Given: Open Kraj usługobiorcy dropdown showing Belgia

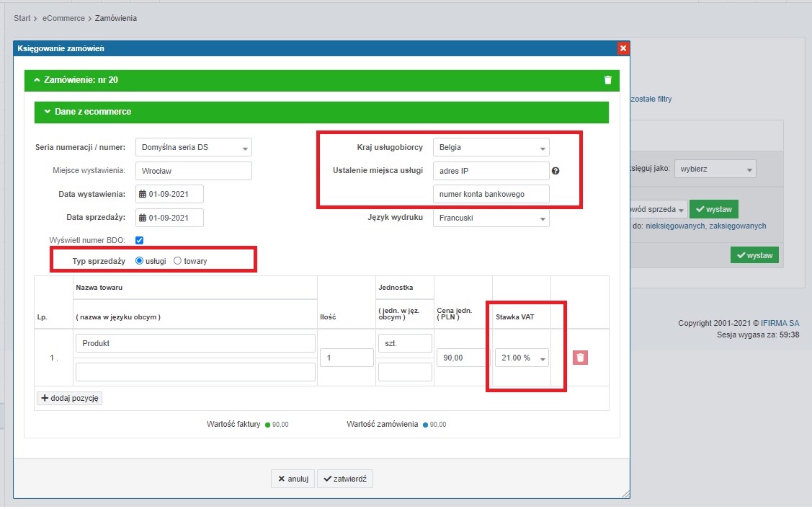Looking at the screenshot, I should [491, 147].
